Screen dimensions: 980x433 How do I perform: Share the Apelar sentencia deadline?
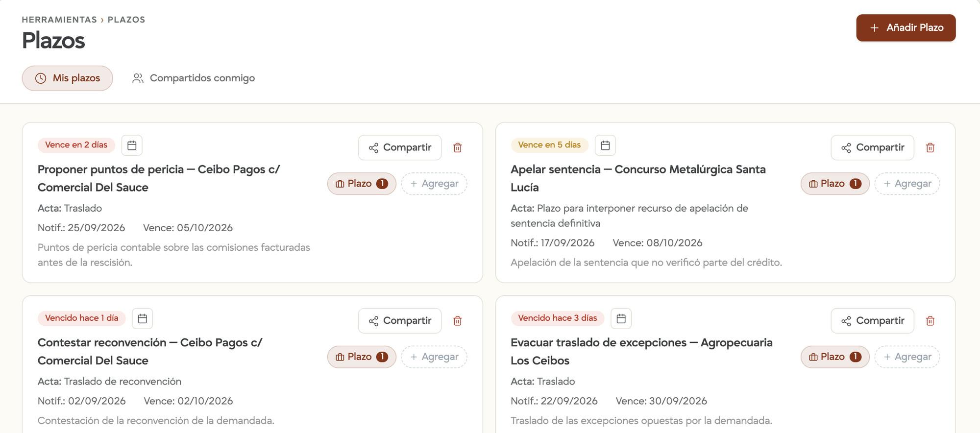[873, 147]
